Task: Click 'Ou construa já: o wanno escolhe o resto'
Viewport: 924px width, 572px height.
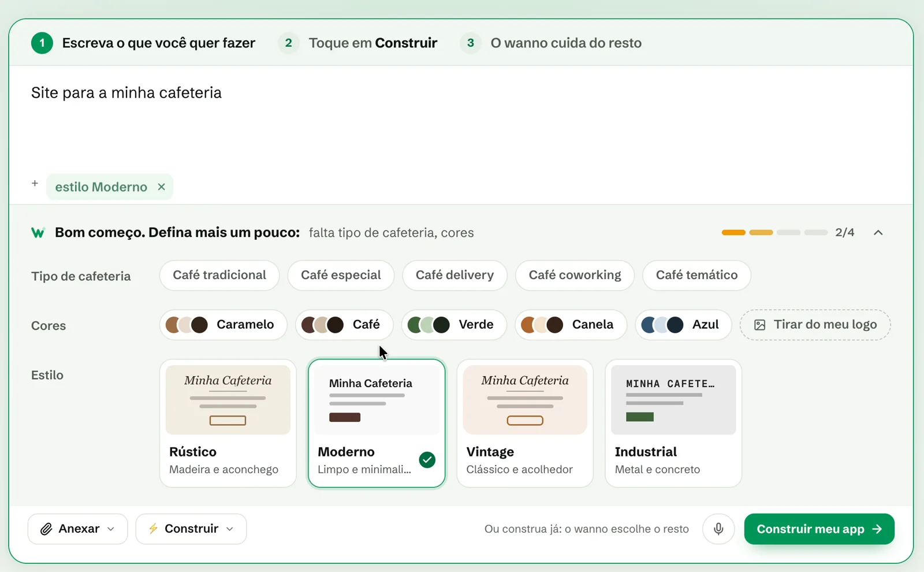Action: tap(587, 529)
